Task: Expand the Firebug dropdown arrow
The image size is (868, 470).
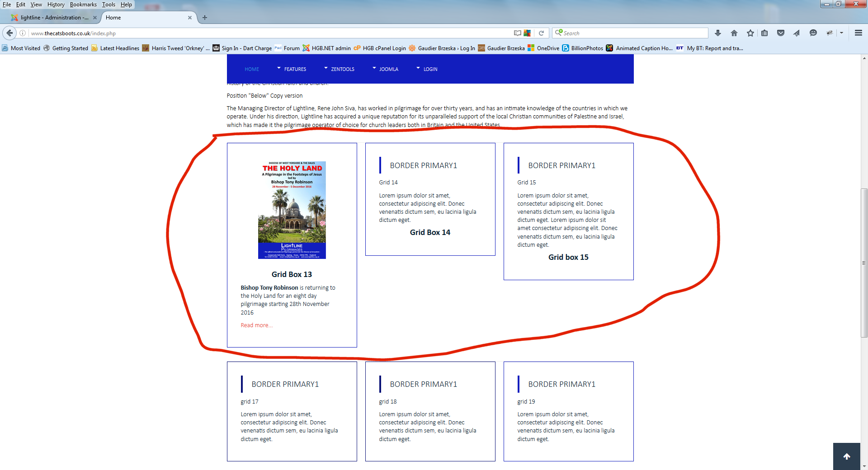Action: click(x=841, y=33)
